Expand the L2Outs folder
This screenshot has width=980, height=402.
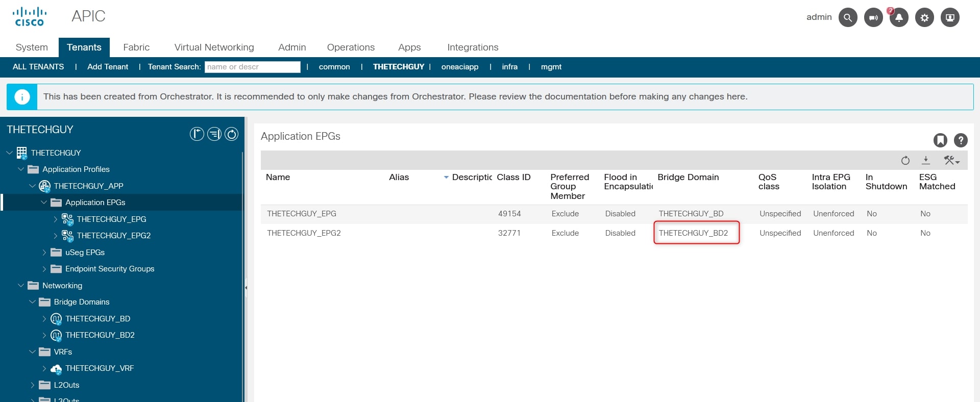click(33, 385)
